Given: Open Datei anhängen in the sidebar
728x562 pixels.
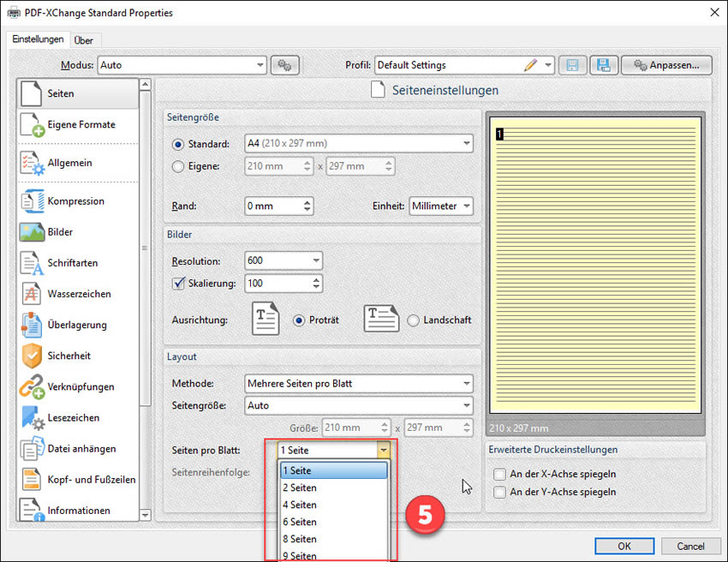Looking at the screenshot, I should tap(78, 449).
